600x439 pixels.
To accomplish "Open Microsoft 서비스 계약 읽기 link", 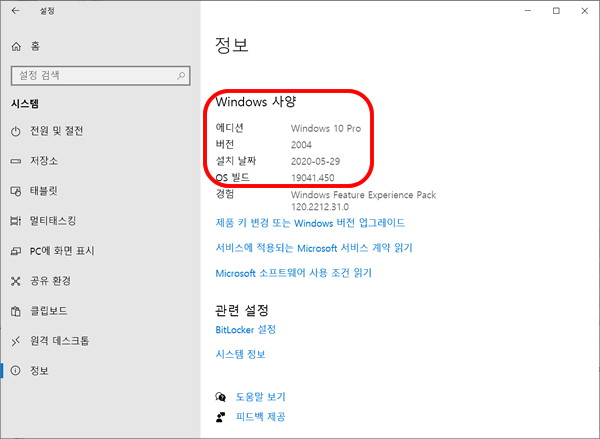I will (x=314, y=248).
